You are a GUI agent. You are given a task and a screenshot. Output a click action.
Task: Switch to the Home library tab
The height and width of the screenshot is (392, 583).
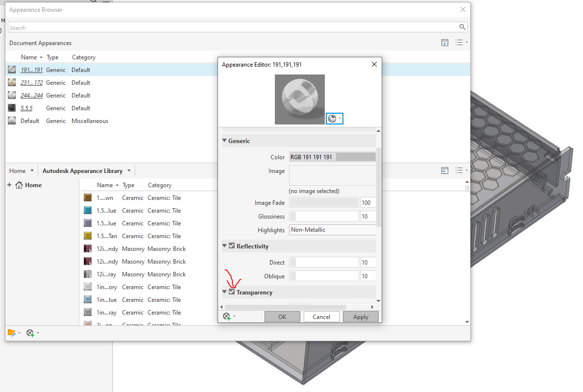coord(18,171)
